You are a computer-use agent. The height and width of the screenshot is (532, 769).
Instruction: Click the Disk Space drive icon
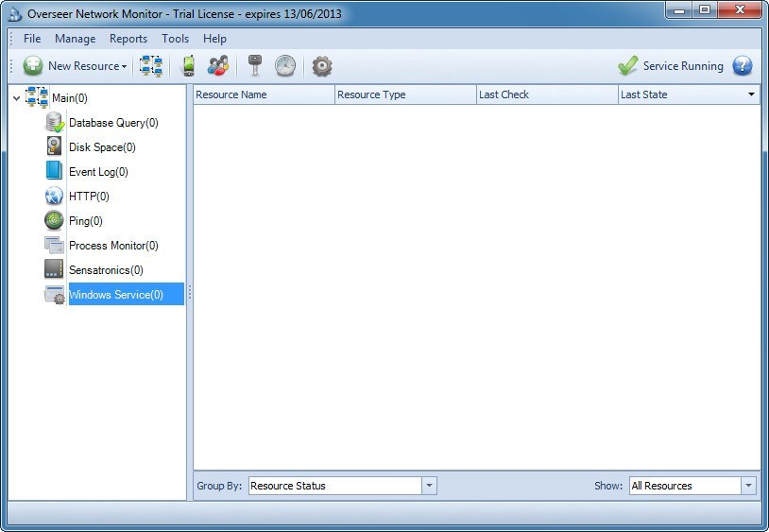click(x=54, y=146)
